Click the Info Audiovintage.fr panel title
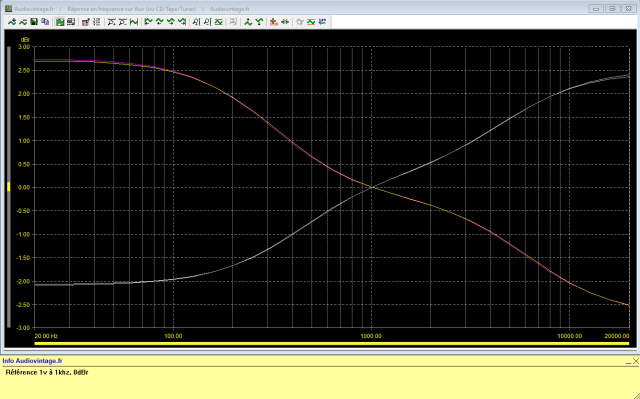 click(32, 361)
